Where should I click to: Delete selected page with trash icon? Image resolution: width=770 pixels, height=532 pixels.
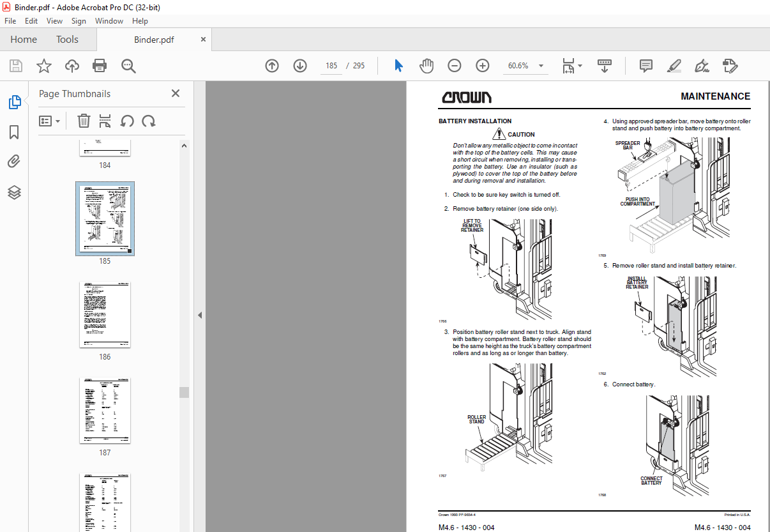(x=84, y=121)
